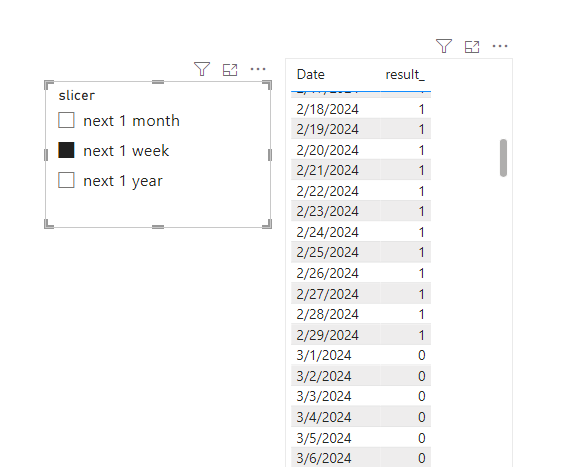Open more options ellipsis above slicer
The height and width of the screenshot is (467, 576).
pos(258,69)
